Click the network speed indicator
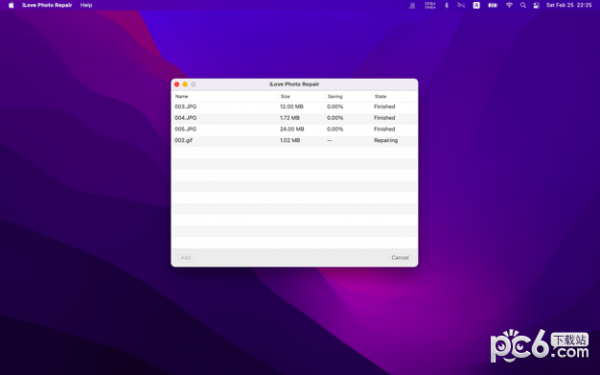Image resolution: width=600 pixels, height=375 pixels. (x=430, y=5)
